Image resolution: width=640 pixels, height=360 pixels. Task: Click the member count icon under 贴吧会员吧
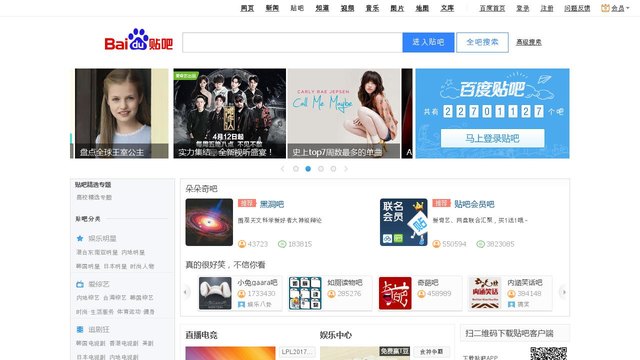[437, 244]
